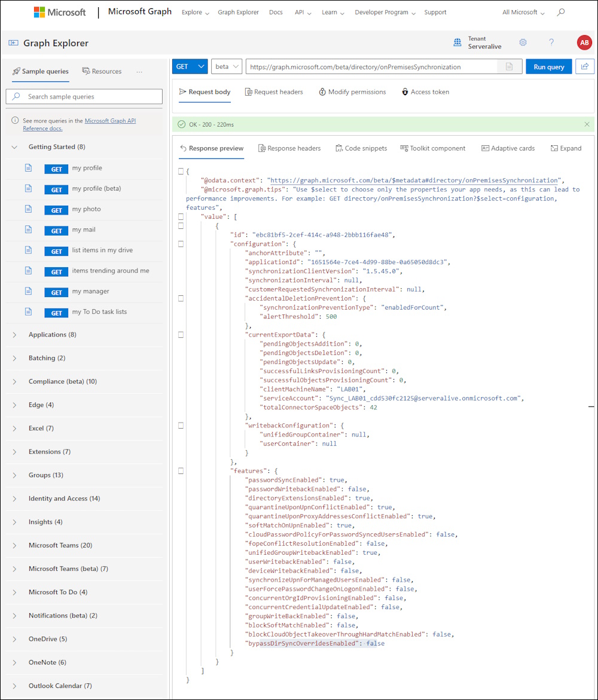Open the Microsoft Graph API Reference docs link
The image size is (598, 700).
coord(80,124)
